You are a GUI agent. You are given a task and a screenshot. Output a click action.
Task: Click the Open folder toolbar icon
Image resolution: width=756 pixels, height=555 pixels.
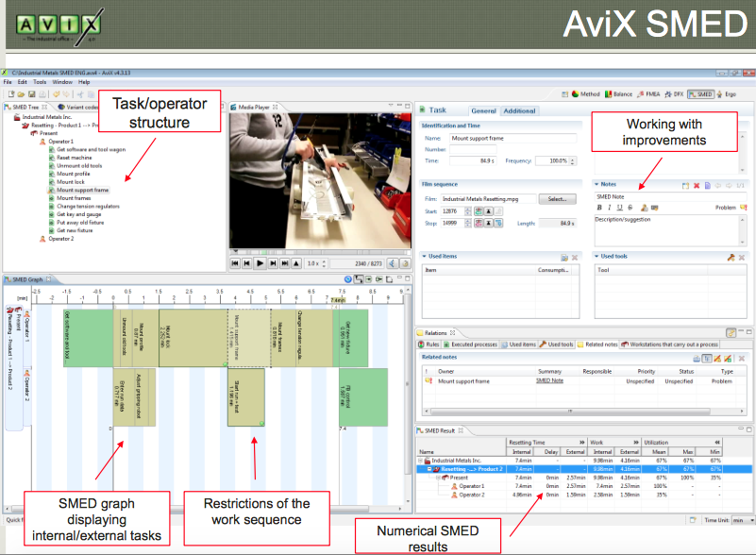(21, 94)
